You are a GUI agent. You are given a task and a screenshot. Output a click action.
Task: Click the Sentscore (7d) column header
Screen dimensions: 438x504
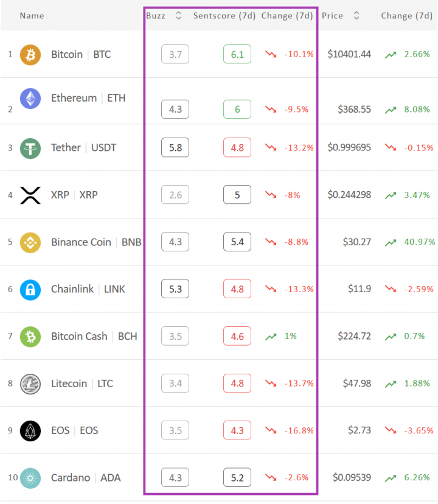tap(223, 16)
